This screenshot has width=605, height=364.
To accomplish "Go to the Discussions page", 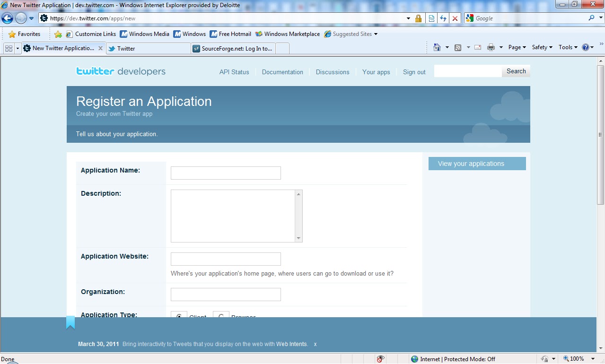I will coord(333,72).
